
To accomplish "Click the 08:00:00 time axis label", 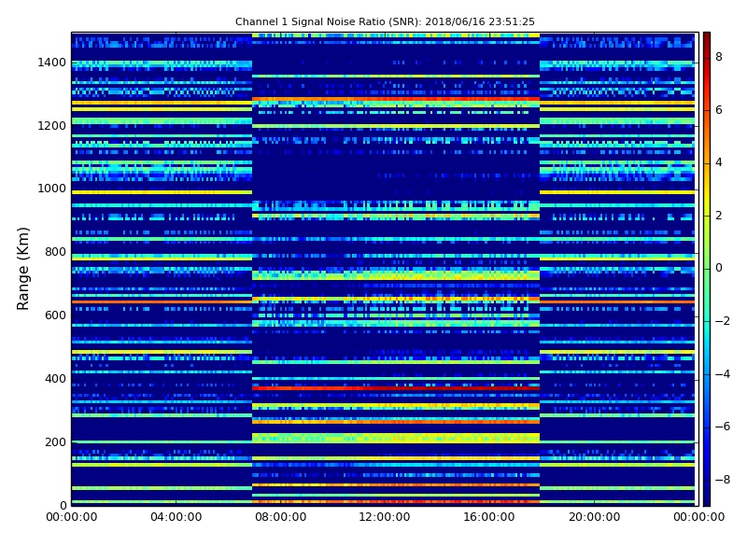I will pos(281,517).
